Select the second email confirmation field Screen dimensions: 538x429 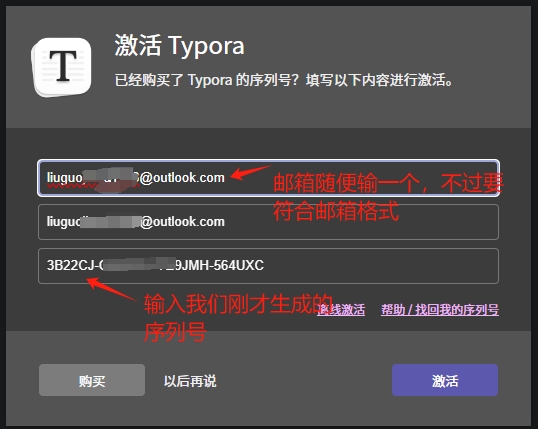coord(268,222)
